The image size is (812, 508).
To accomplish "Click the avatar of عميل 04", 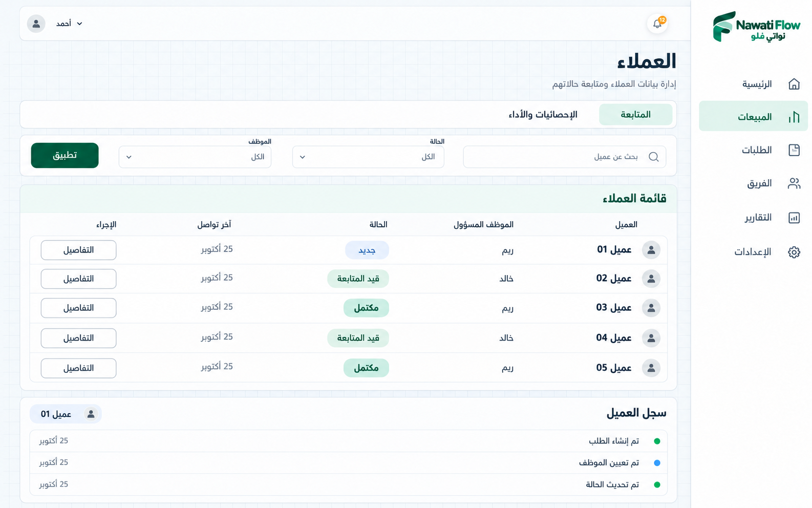I will pos(651,338).
